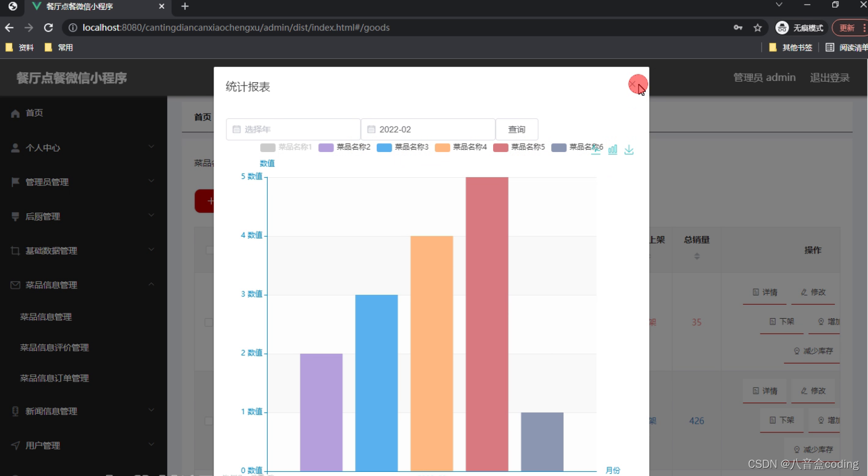Toggle 菜品名称1 legend series
The width and height of the screenshot is (868, 476).
pos(286,147)
